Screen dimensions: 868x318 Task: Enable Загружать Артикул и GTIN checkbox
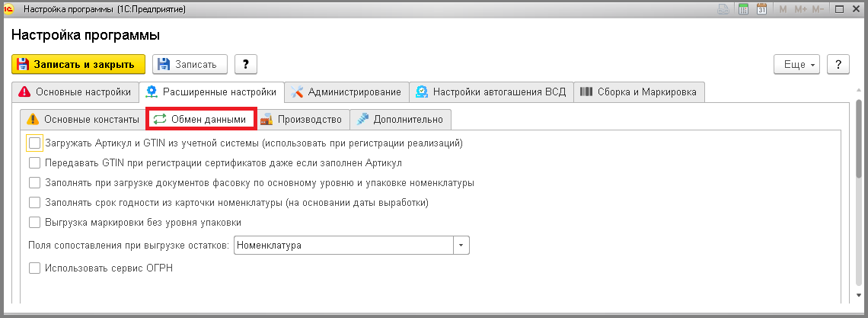point(34,143)
